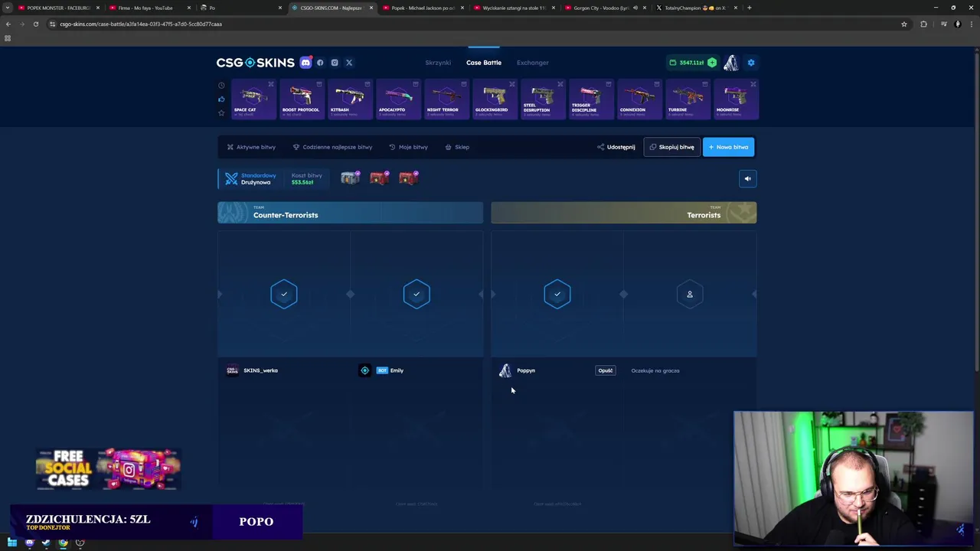The width and height of the screenshot is (980, 551).
Task: Show top drops via thumbs-up icon
Action: (x=221, y=99)
